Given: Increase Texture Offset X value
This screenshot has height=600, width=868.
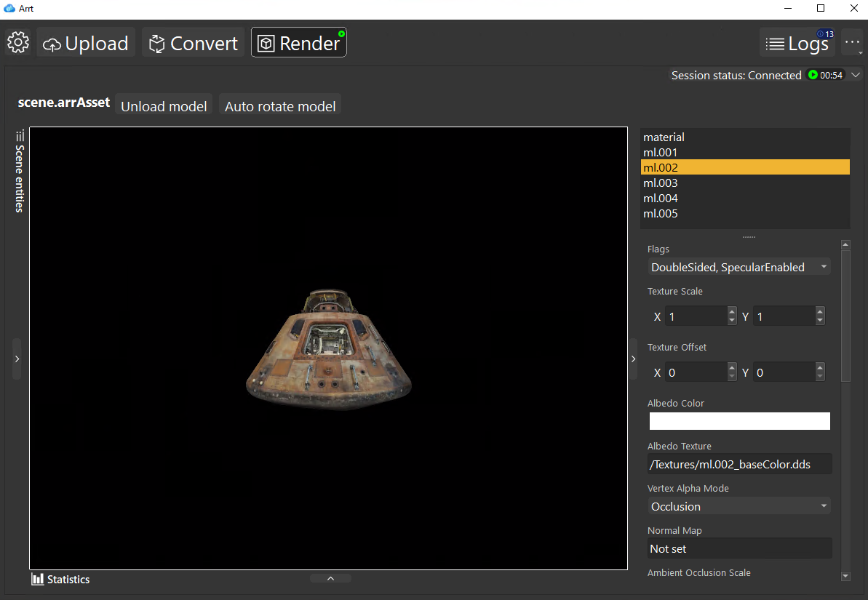Looking at the screenshot, I should tap(732, 367).
